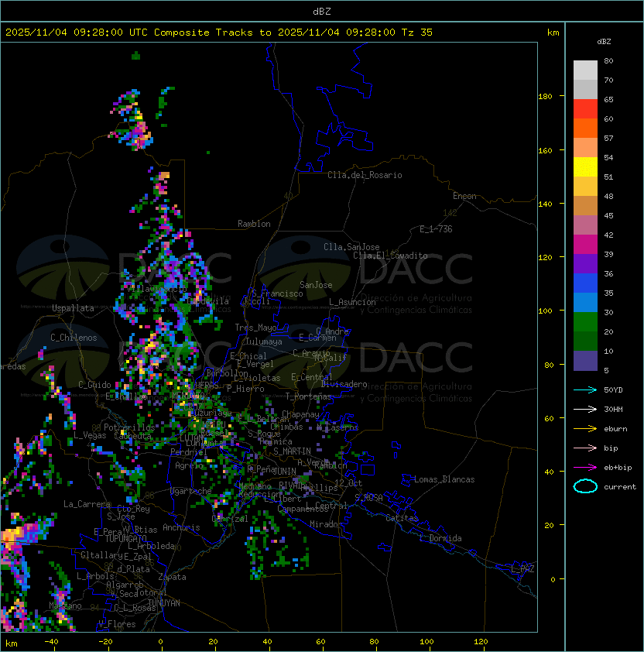Click the Clla.del_Rosario place label

365,175
